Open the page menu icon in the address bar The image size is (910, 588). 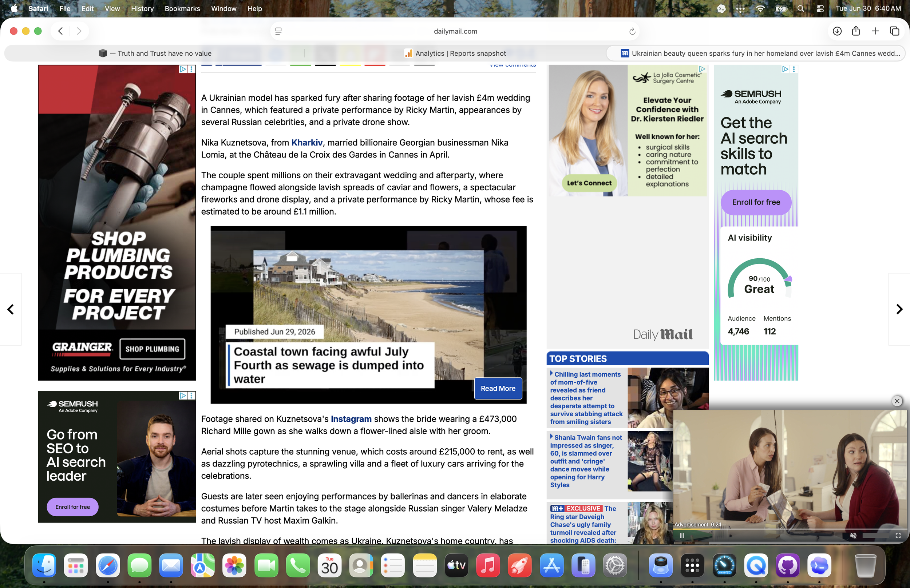tap(278, 31)
